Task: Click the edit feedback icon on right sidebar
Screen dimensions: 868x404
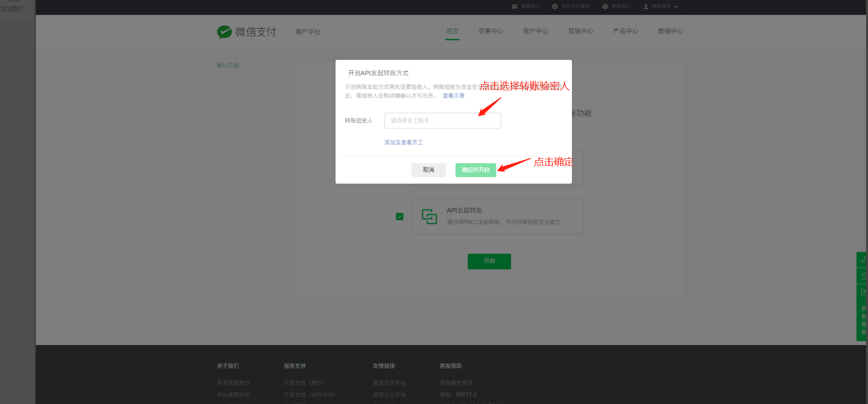Action: (x=863, y=292)
